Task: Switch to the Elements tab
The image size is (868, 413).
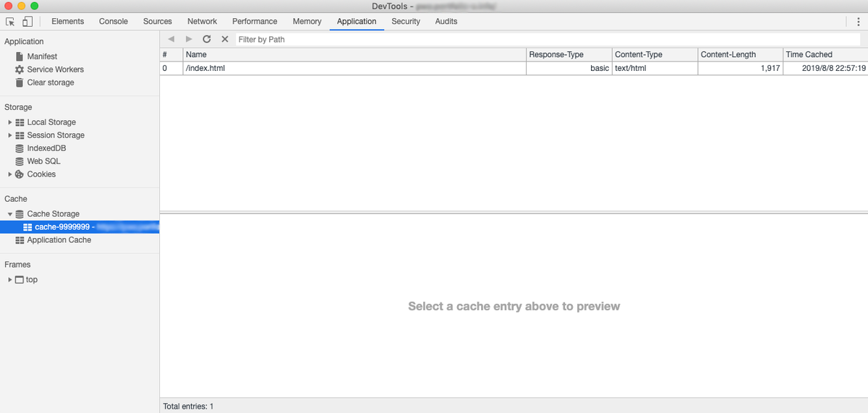Action: coord(68,22)
